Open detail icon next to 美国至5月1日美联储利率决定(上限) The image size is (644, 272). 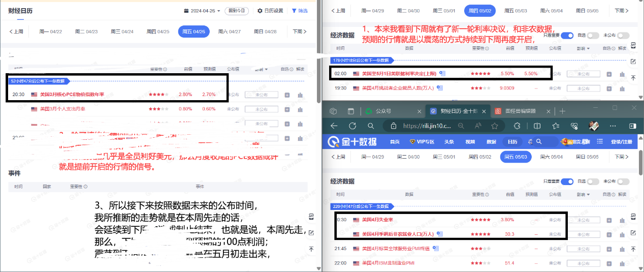[x=442, y=73]
